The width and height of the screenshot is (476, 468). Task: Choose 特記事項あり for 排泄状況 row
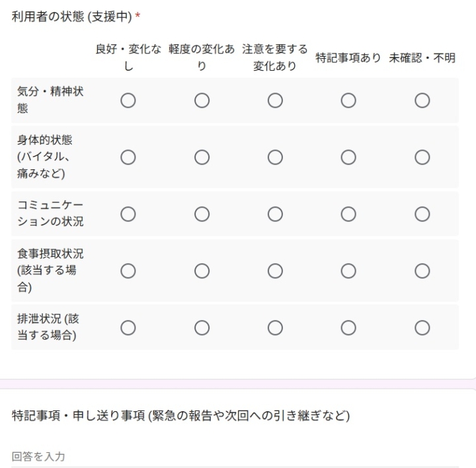pyautogui.click(x=348, y=328)
